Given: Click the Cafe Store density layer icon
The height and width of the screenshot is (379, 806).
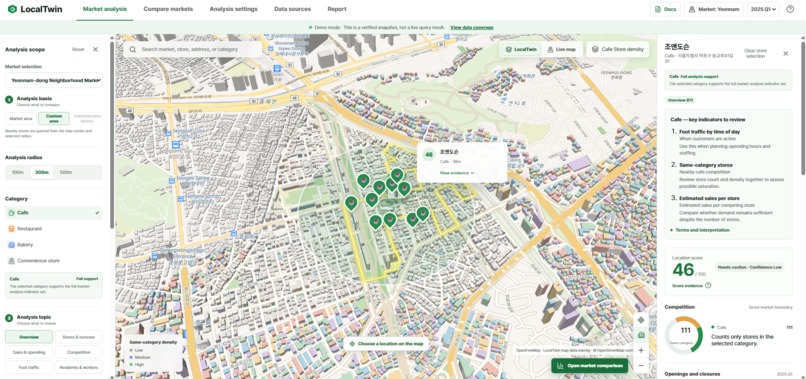Looking at the screenshot, I should (x=595, y=49).
